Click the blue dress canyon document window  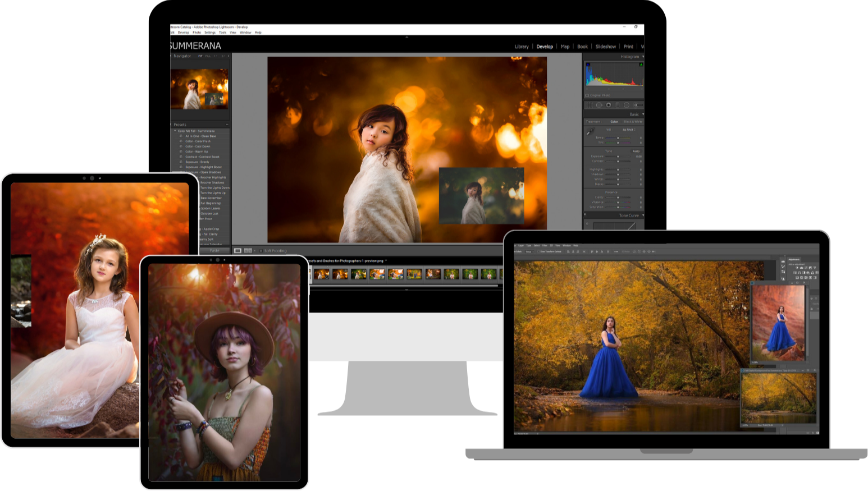[778, 322]
